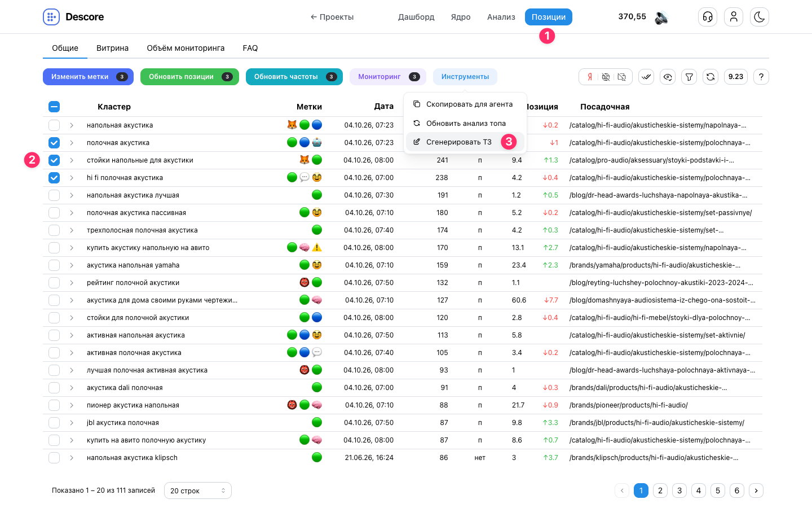Toggle the eye visibility button in toolbar
The width and height of the screenshot is (812, 508).
tap(668, 77)
